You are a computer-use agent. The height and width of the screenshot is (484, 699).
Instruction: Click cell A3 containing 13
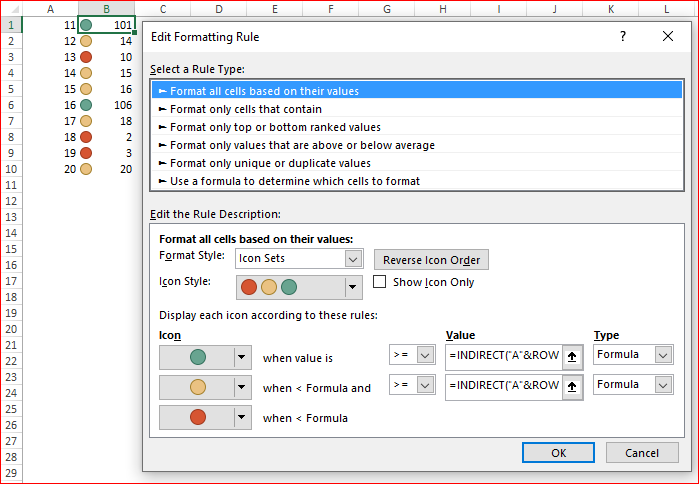coord(50,57)
